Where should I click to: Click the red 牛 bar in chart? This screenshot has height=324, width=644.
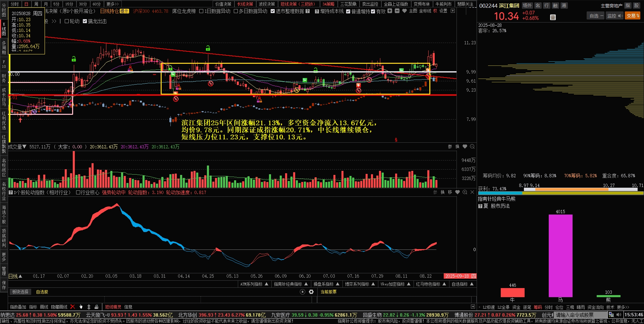(x=513, y=292)
